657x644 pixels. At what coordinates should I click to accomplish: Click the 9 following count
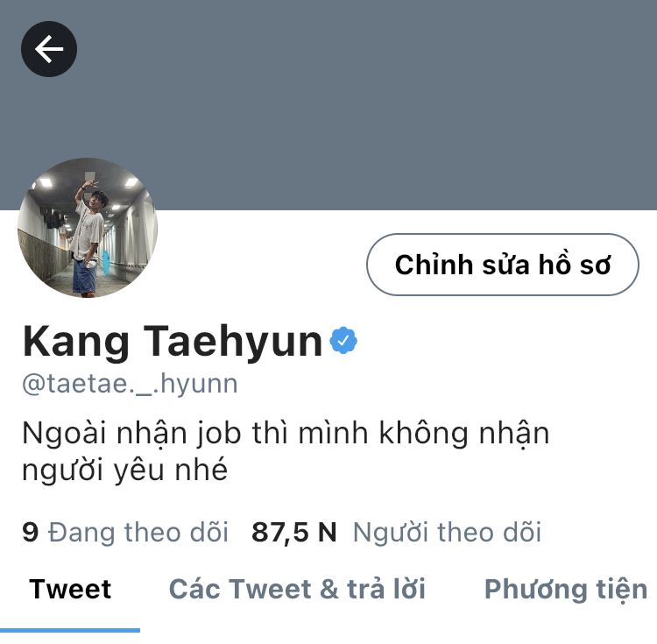[x=30, y=532]
